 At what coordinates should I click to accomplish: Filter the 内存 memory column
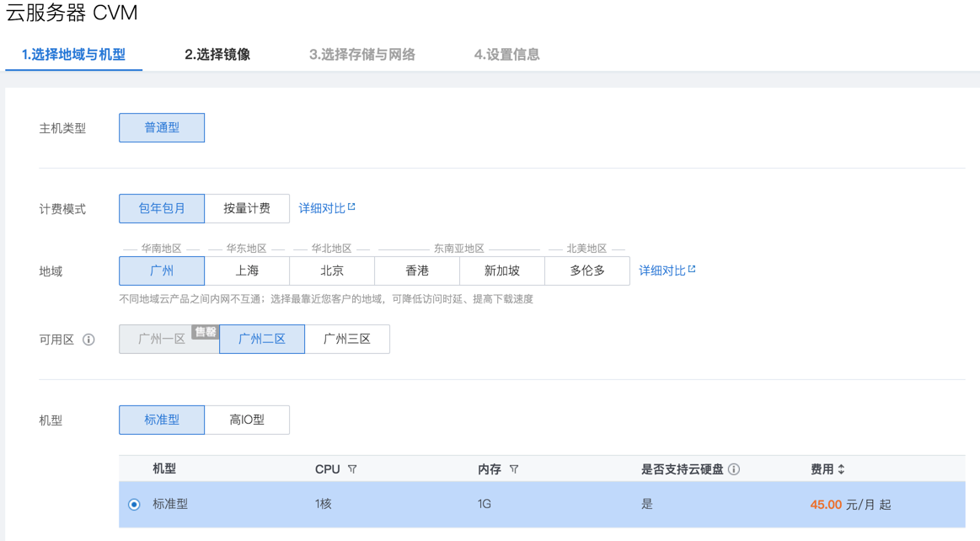pyautogui.click(x=514, y=469)
